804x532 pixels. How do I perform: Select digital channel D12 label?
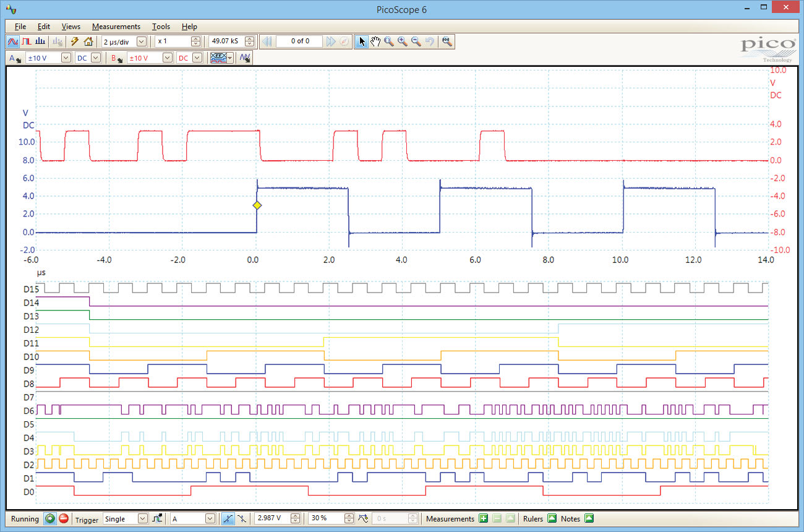31,330
